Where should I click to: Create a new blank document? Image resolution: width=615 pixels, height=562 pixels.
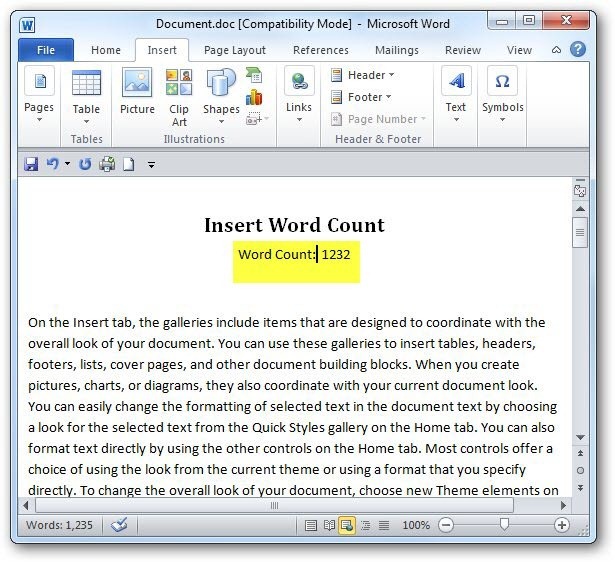(129, 164)
